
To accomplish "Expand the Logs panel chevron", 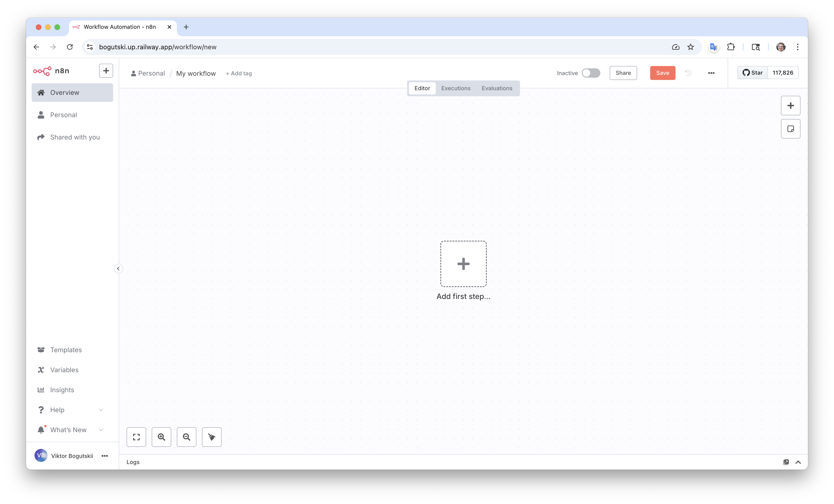I will click(798, 462).
